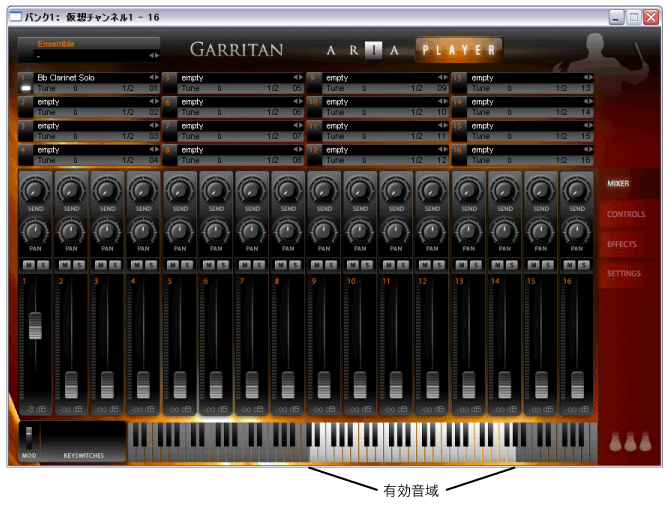
Task: Click channel 1 -8 dB readout
Action: 36,409
